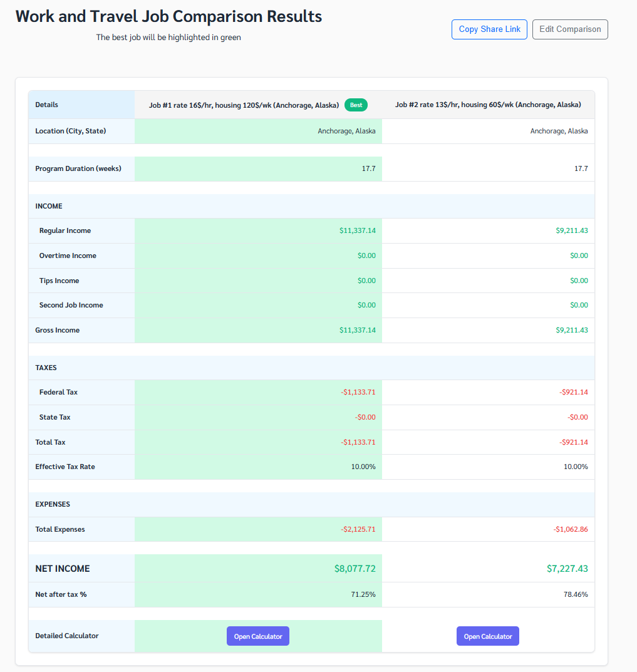The height and width of the screenshot is (672, 637).
Task: Click the Copy Share Link button
Action: click(x=489, y=29)
